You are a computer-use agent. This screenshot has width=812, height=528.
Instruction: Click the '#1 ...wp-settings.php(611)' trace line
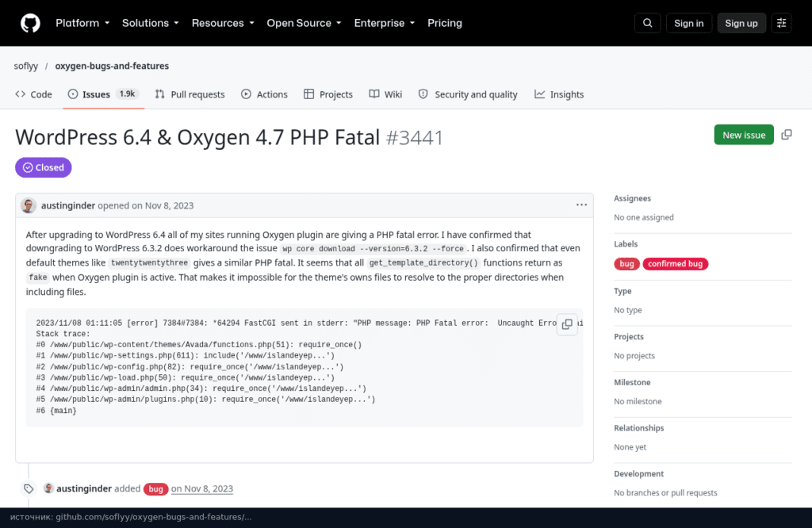[186, 356]
